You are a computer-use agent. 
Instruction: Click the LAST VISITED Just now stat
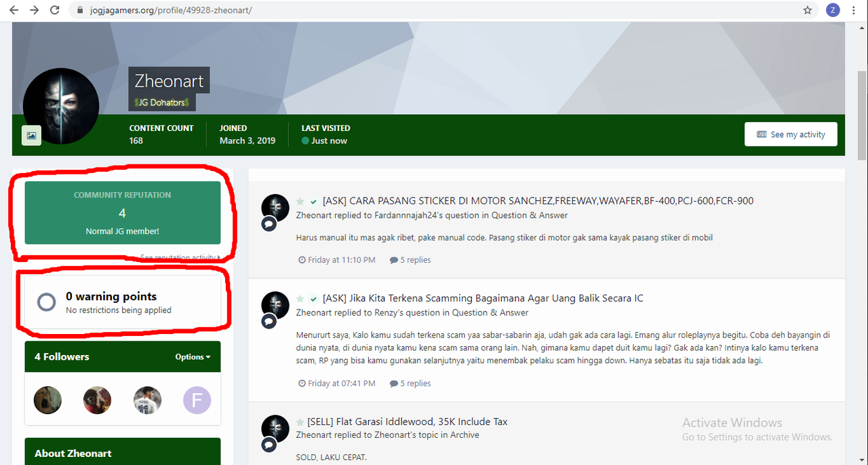pos(326,134)
